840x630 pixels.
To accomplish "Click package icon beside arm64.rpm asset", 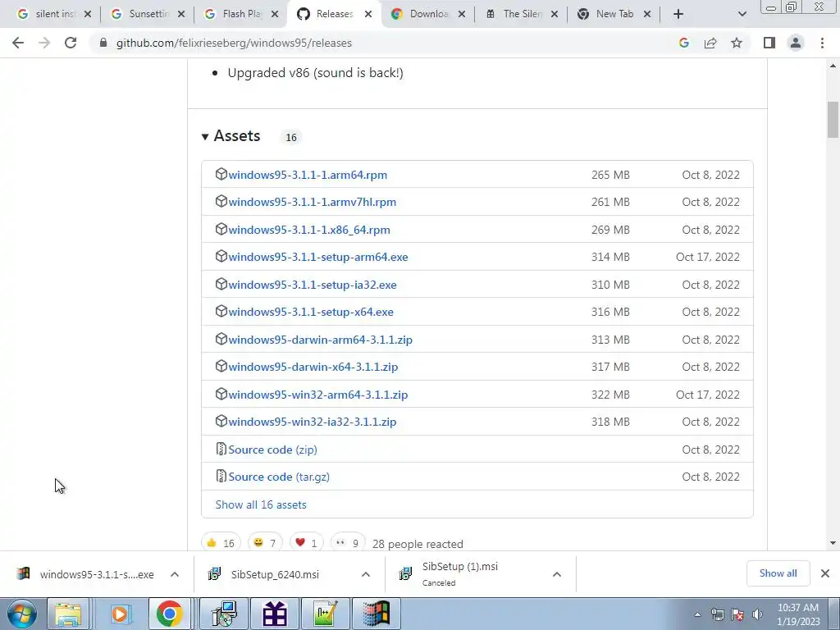I will click(221, 174).
